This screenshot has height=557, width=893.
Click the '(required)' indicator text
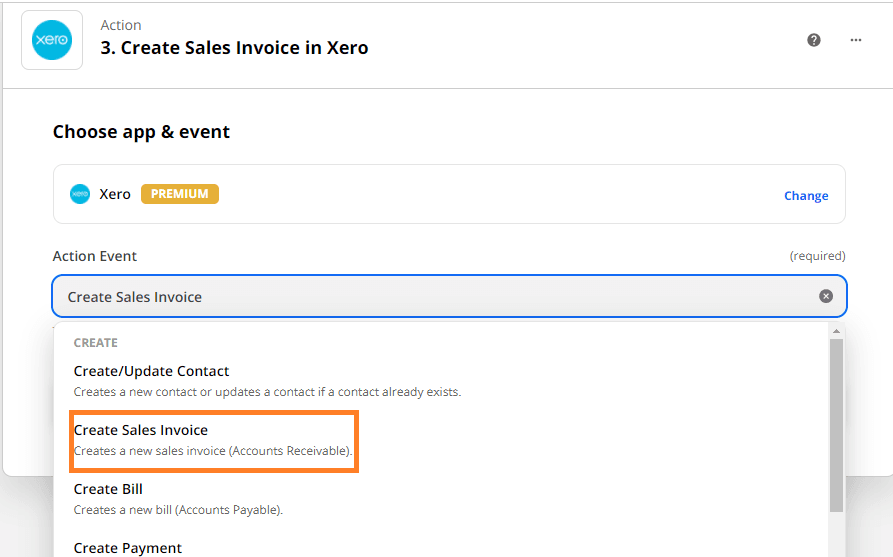click(x=817, y=256)
